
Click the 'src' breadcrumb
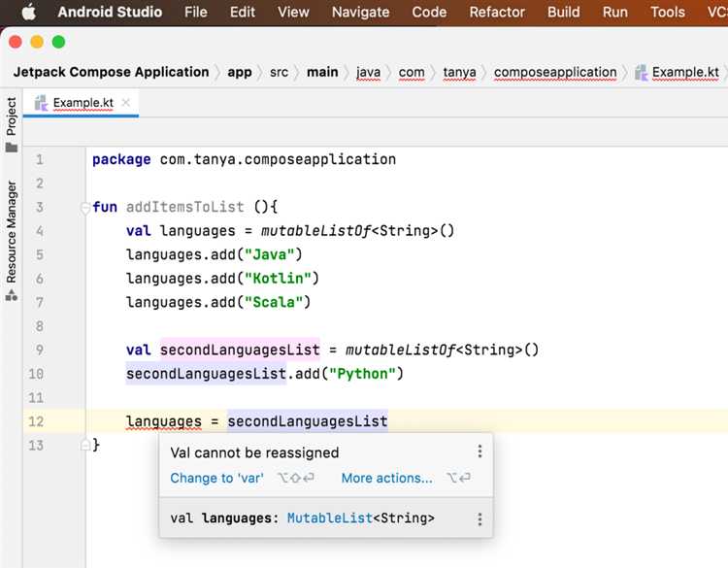279,72
